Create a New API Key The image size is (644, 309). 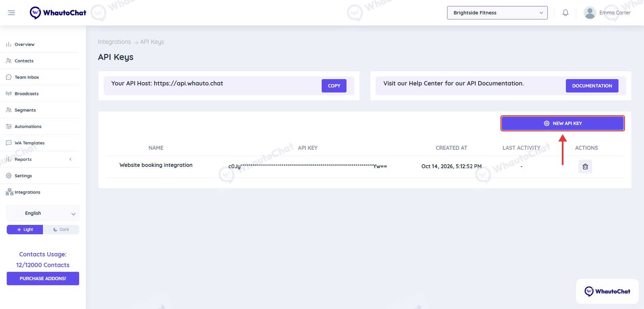click(x=562, y=123)
